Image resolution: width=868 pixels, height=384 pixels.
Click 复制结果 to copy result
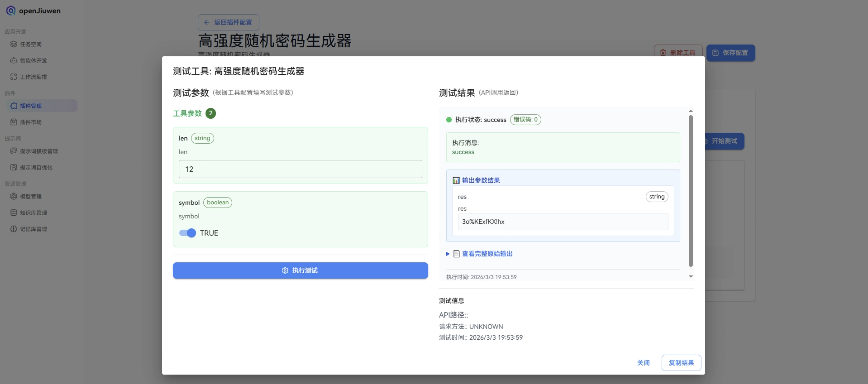pyautogui.click(x=681, y=363)
